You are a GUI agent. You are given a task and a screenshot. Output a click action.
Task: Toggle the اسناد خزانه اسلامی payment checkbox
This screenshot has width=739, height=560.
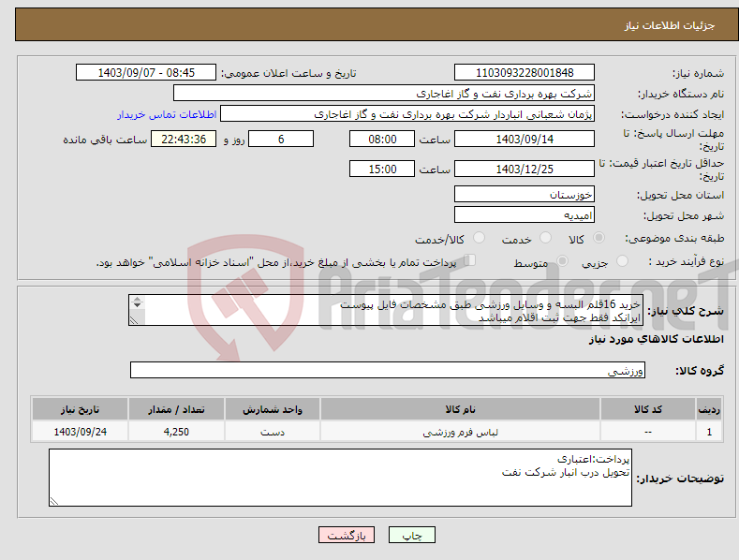(470, 260)
